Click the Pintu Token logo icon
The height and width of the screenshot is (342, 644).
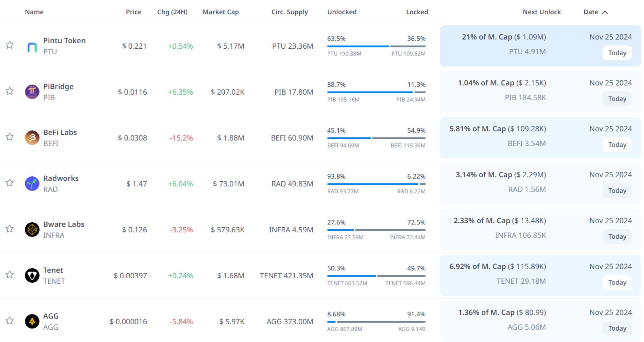coord(32,48)
